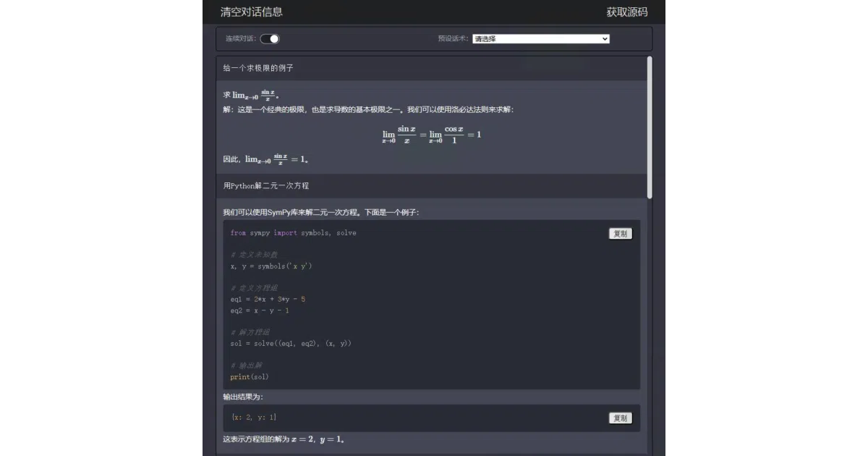Click the text 输出结果为:
The height and width of the screenshot is (456, 868).
[243, 397]
